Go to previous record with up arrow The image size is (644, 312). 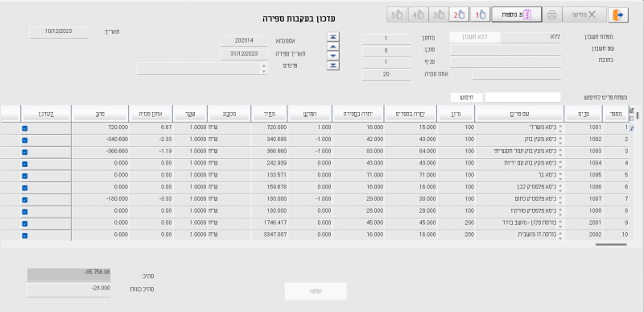[x=333, y=47]
